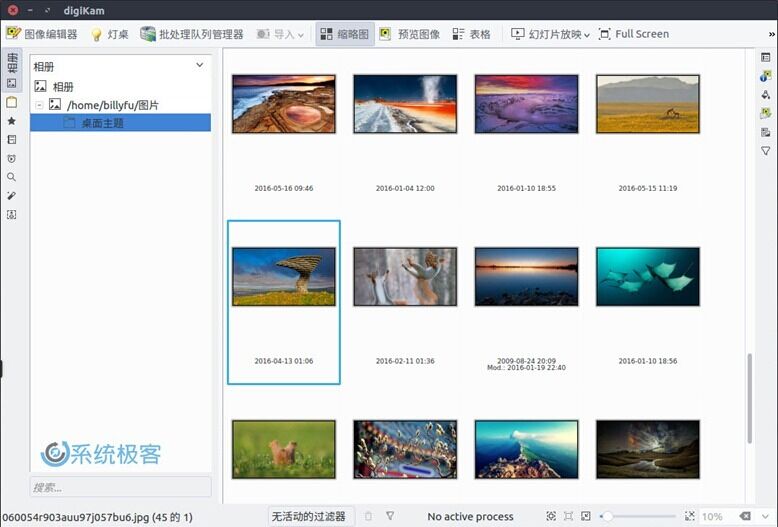Switch to 预览图像 preview image view
778x527 pixels.
409,34
